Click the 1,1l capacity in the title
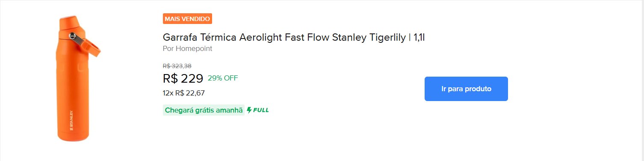This screenshot has width=644, height=161. [x=419, y=37]
